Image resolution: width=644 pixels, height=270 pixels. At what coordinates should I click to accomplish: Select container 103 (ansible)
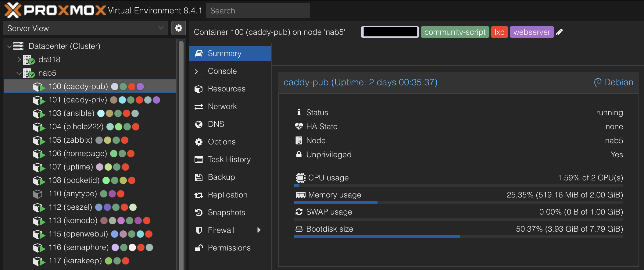[x=90, y=113]
